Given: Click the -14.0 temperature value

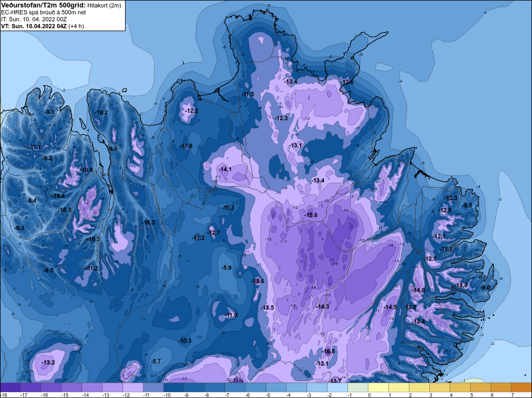Looking at the screenshot, I should (418, 290).
